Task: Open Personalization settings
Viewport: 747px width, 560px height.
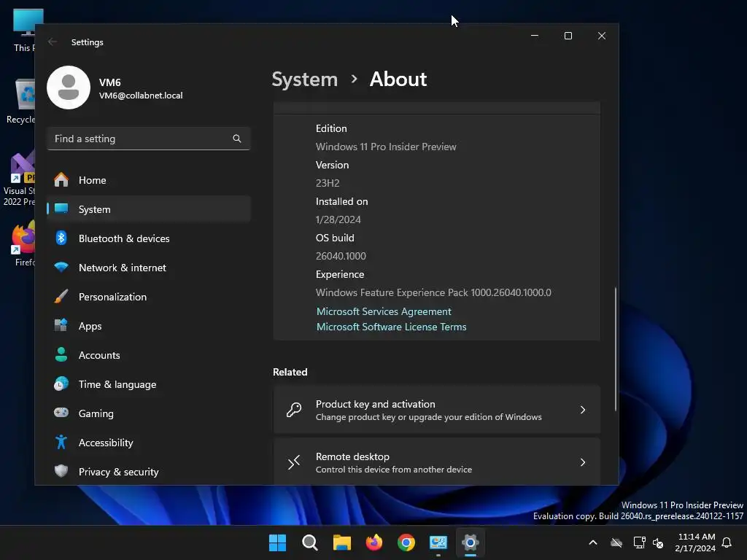Action: (149, 297)
